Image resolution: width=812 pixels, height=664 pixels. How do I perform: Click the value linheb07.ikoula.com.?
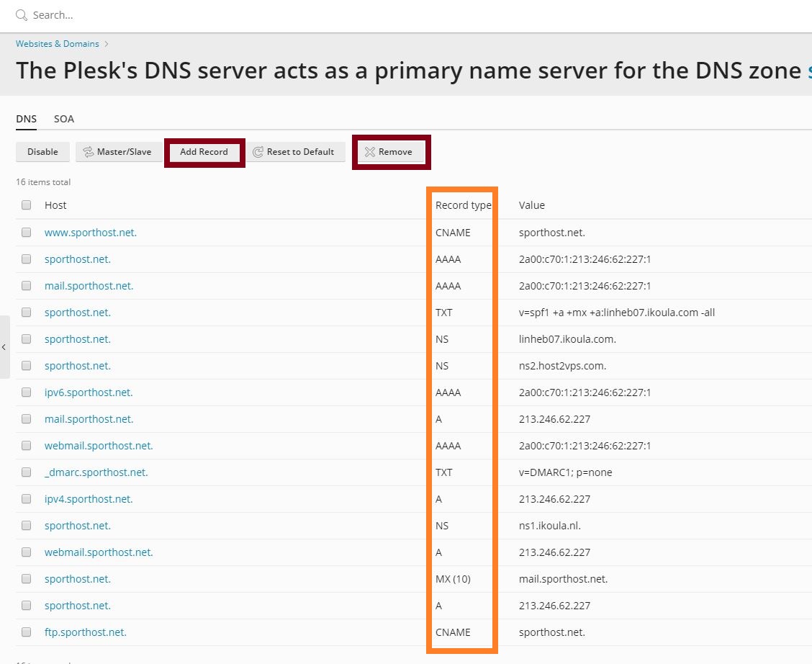(x=567, y=339)
